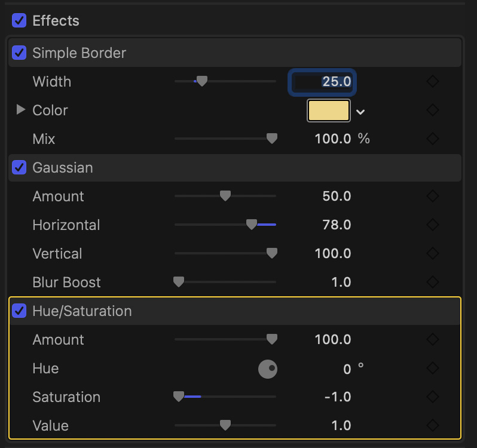Image resolution: width=477 pixels, height=448 pixels.
Task: Add keyframe for Simple Border Color
Action: click(433, 111)
